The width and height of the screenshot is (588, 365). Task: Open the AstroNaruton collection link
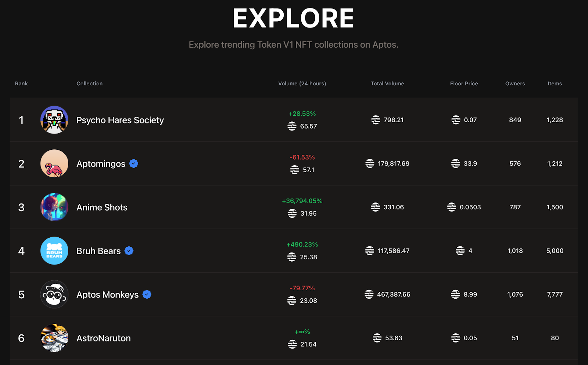[104, 338]
